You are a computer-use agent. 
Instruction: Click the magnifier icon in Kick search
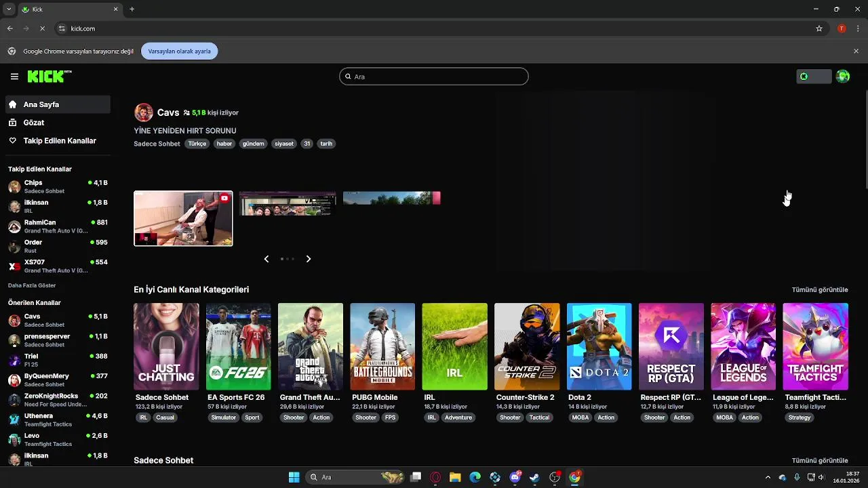(x=348, y=77)
